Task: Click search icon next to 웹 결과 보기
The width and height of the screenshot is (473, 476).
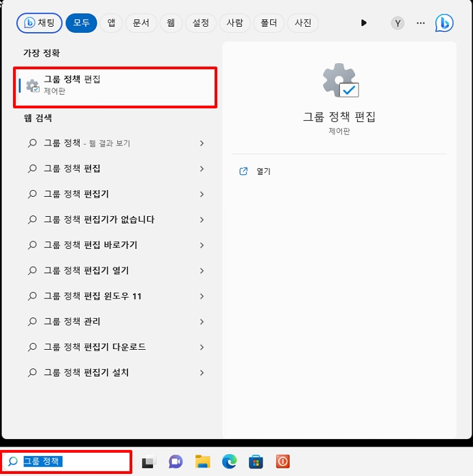Action: [x=32, y=143]
